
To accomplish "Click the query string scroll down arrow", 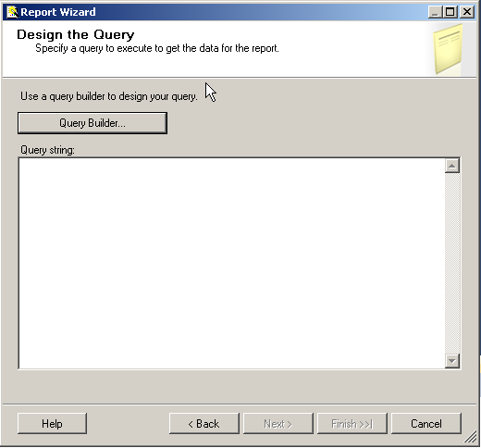I will (x=452, y=360).
